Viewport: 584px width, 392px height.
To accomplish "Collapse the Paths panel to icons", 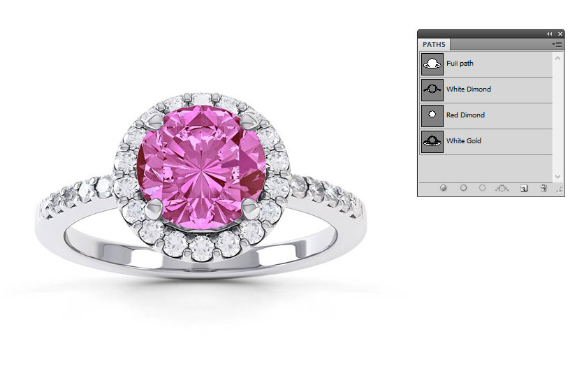I will tap(549, 34).
